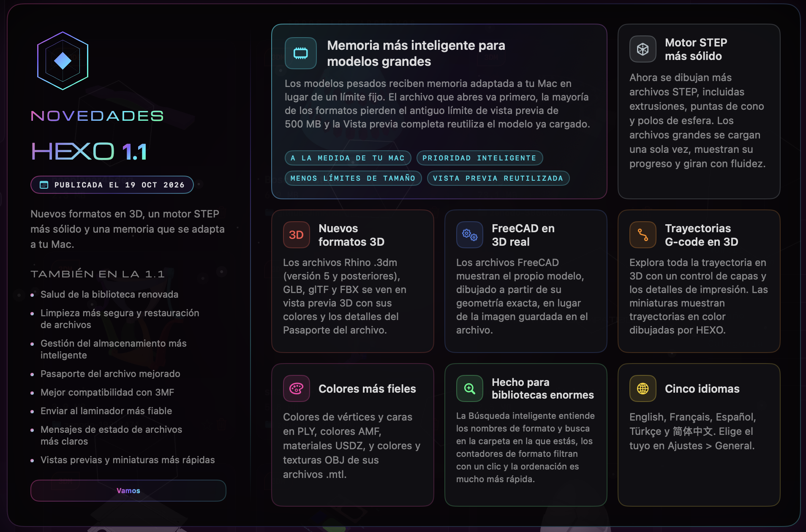Image resolution: width=806 pixels, height=532 pixels.
Task: Click the 'TAMBIÉN EN LA 1.1' heading
Action: [98, 274]
